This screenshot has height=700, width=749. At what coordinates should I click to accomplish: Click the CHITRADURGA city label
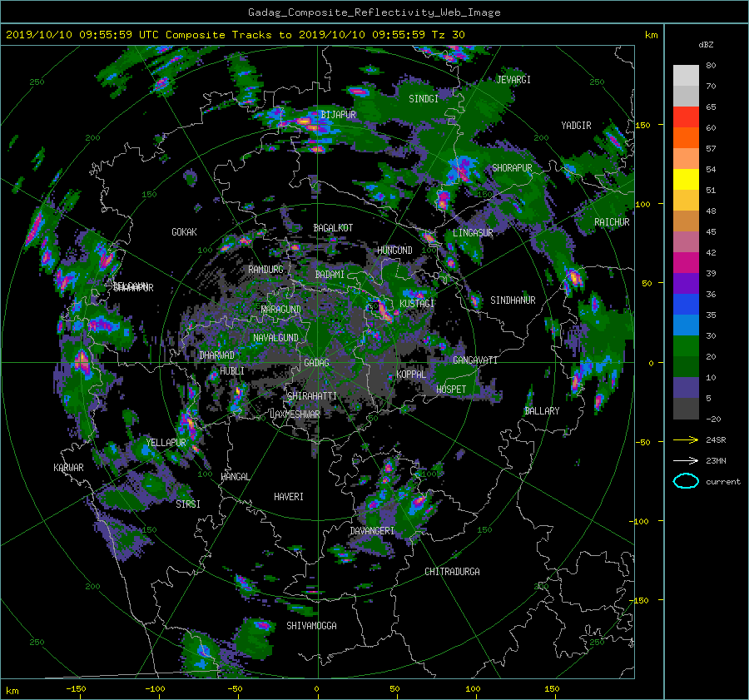[452, 572]
